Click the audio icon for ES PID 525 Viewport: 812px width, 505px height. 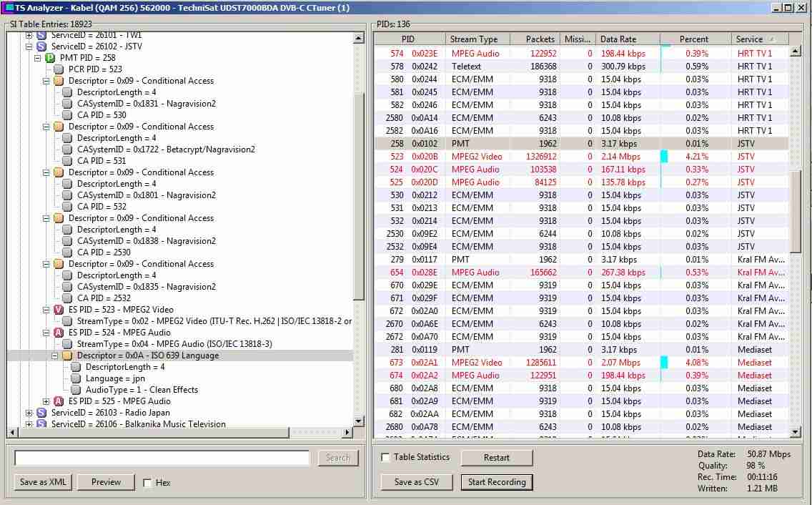59,401
